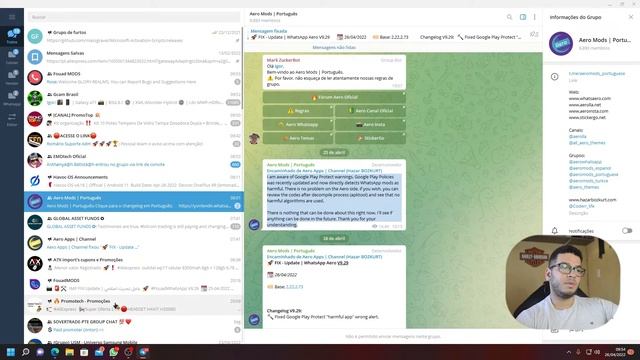
Task: Toggle the group Notificações switch
Action: pyautogui.click(x=627, y=231)
